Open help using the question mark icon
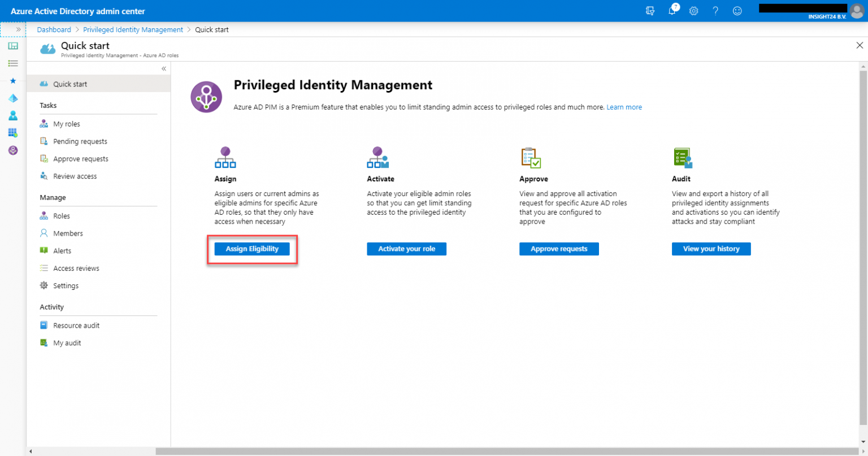Viewport: 868px width, 456px height. pos(715,10)
